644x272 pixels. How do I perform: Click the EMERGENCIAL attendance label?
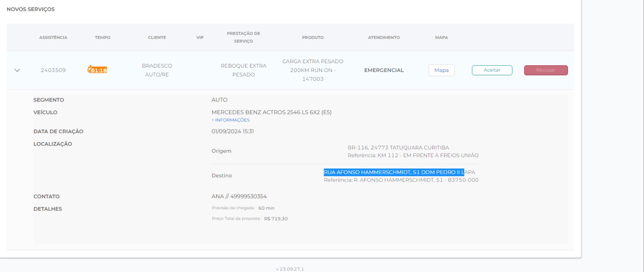point(384,70)
